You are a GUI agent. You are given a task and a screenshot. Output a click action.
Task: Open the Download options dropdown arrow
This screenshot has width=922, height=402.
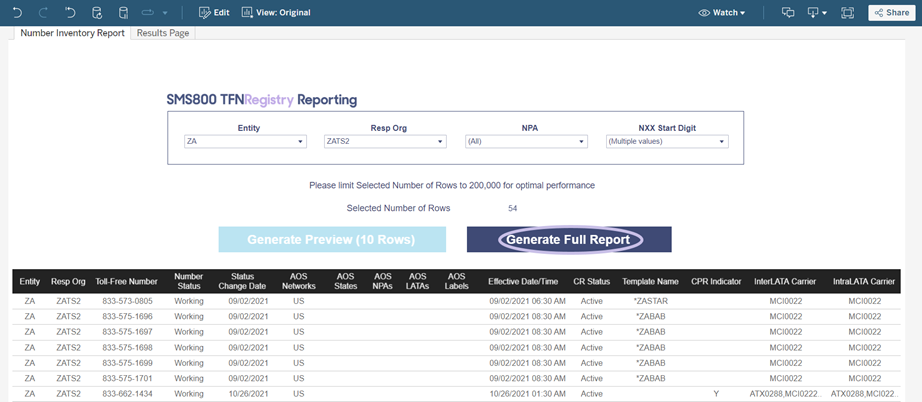coord(825,13)
